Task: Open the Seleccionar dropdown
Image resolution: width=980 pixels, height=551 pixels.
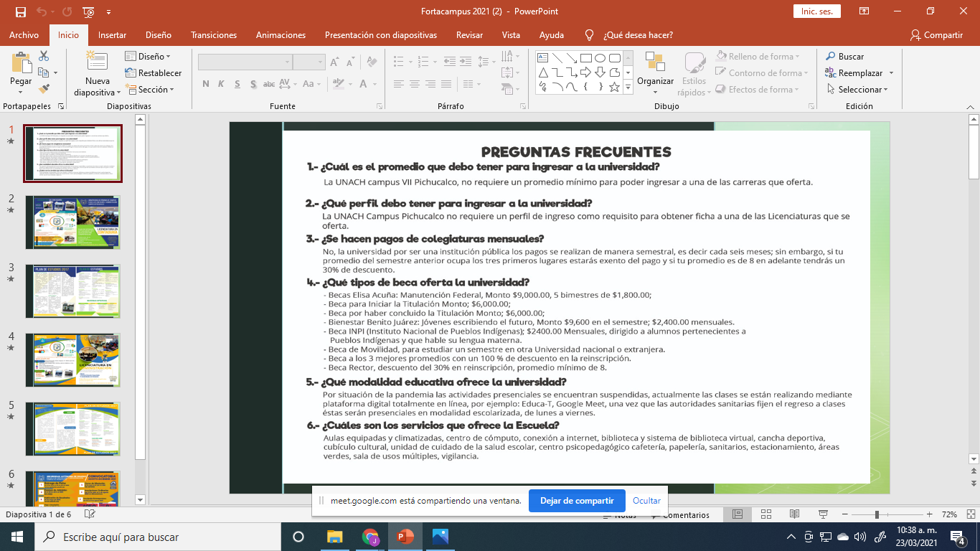Action: [x=857, y=89]
